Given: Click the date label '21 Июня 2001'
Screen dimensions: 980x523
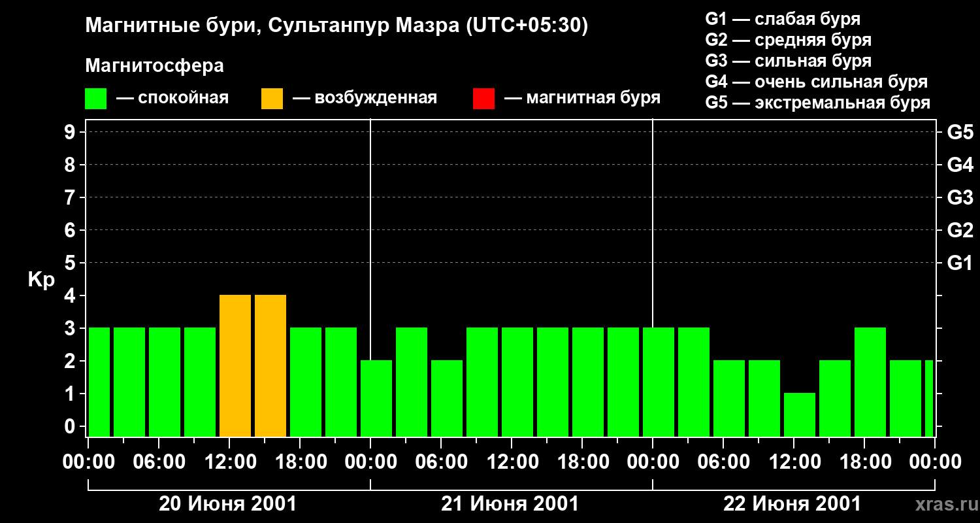Looking at the screenshot, I should [x=510, y=504].
